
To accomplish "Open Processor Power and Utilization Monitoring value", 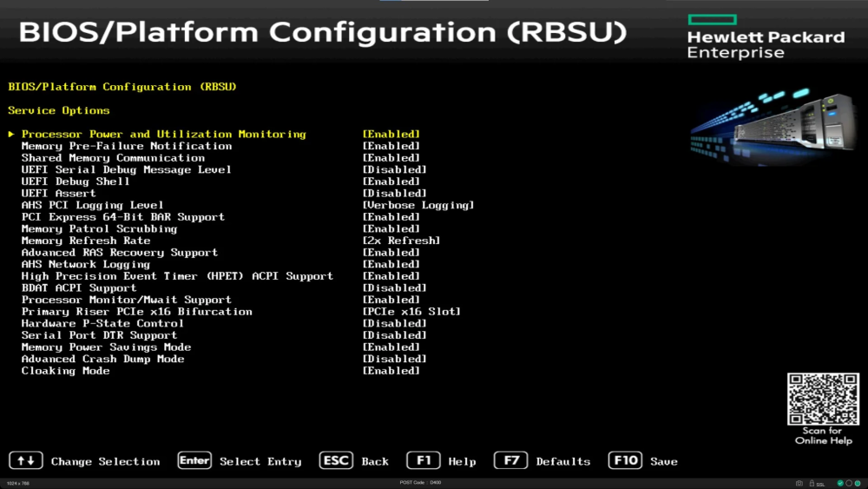I will coord(391,134).
